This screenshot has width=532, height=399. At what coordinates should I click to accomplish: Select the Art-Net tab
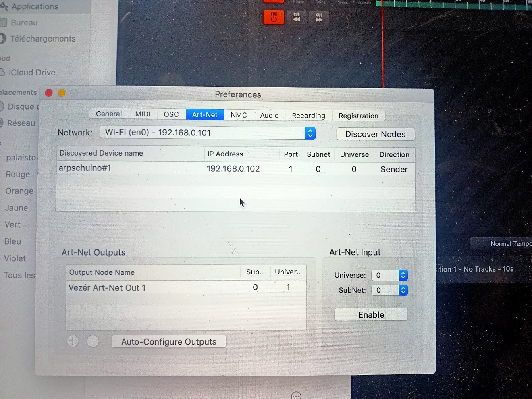(205, 114)
